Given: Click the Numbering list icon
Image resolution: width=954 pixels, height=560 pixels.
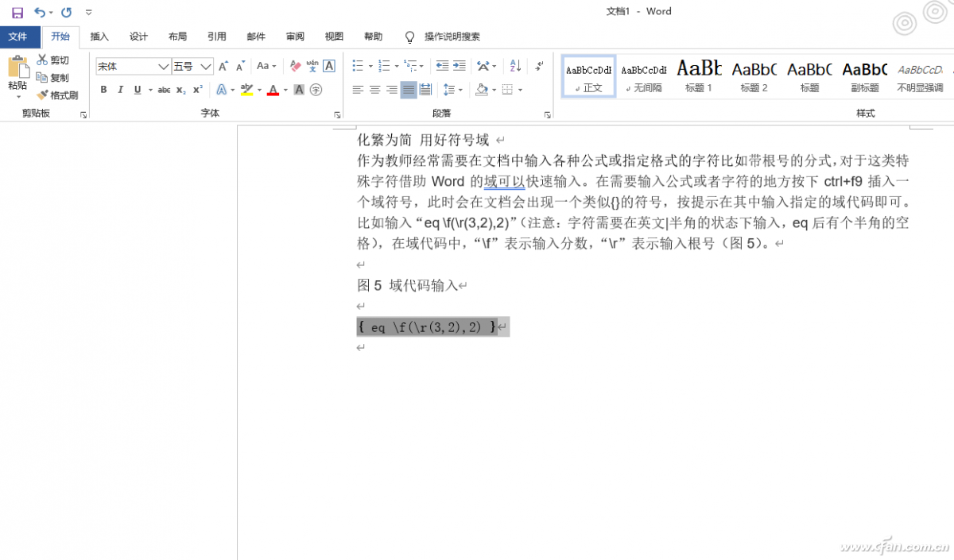Looking at the screenshot, I should (384, 66).
